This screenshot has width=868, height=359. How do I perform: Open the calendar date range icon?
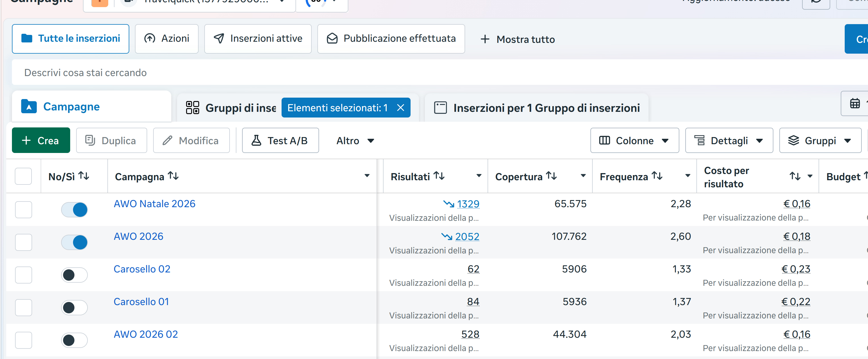click(855, 103)
